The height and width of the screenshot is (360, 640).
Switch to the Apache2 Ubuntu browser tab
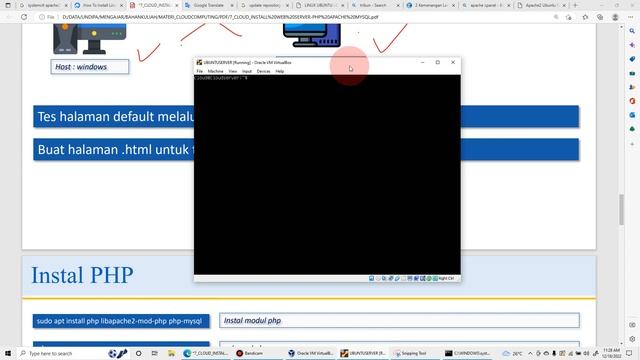(541, 5)
